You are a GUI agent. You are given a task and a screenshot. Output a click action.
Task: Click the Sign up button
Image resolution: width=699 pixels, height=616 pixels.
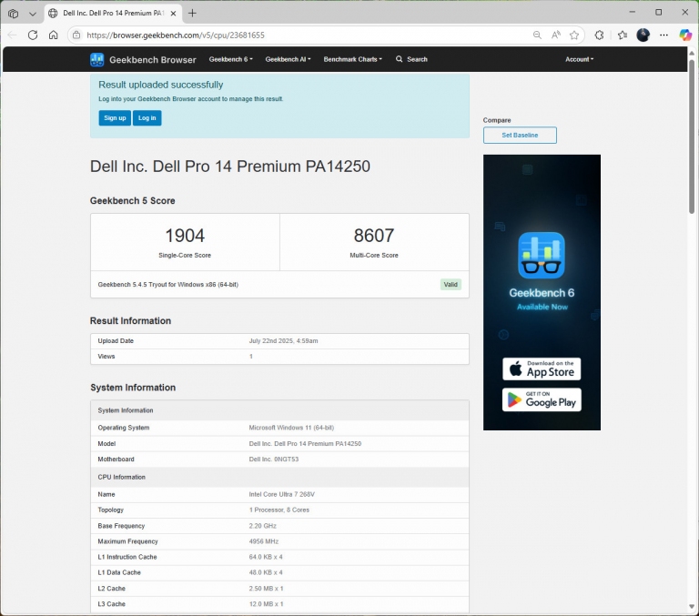pos(115,118)
